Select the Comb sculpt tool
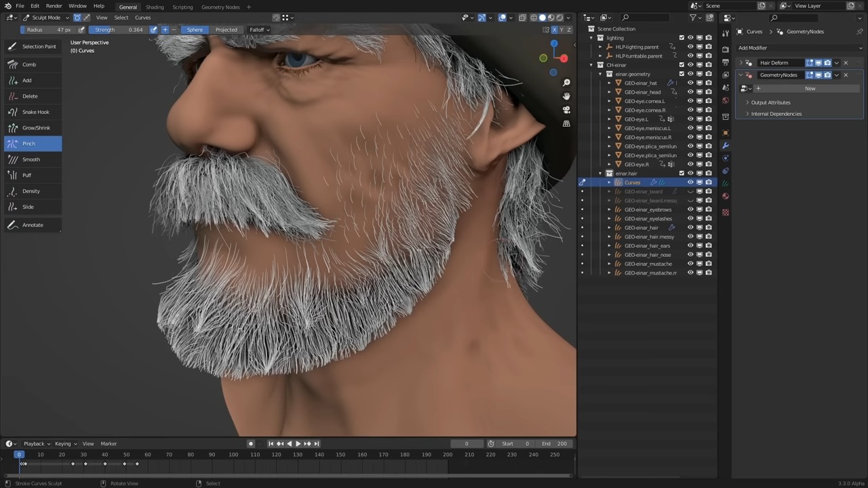 pyautogui.click(x=28, y=64)
